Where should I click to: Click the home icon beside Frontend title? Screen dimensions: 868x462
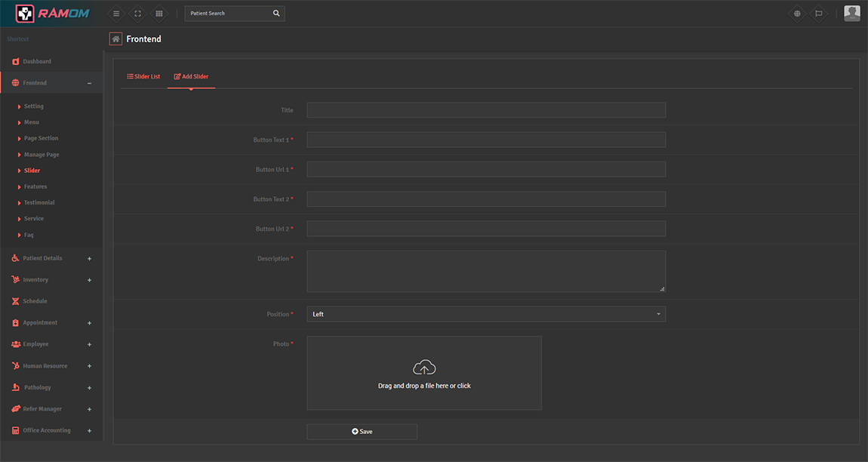(115, 38)
